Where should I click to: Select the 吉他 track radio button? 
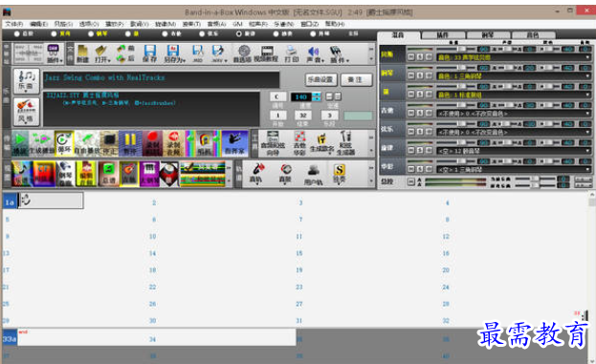[165, 33]
